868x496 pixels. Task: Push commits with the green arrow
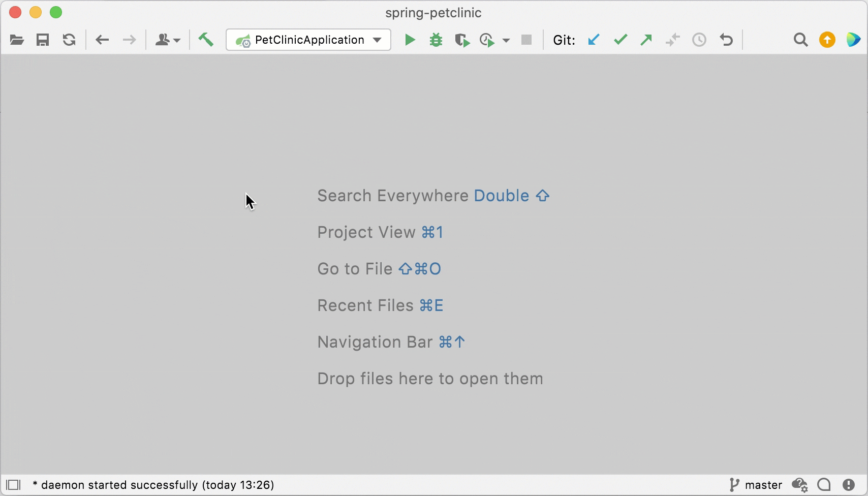click(x=646, y=40)
